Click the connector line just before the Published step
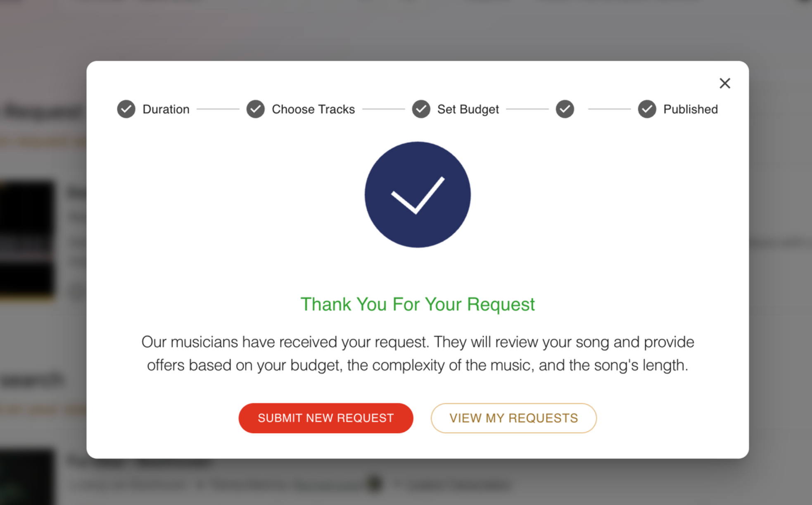This screenshot has width=812, height=505. click(609, 109)
